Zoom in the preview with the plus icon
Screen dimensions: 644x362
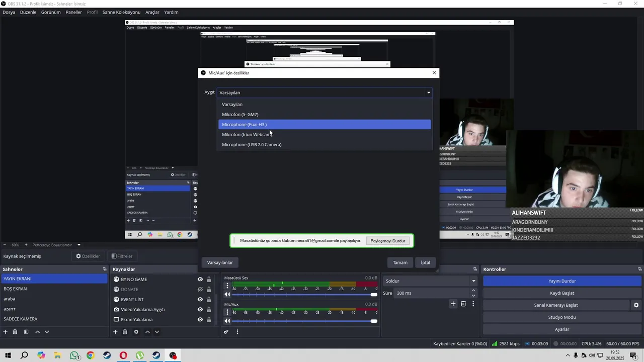(27, 245)
